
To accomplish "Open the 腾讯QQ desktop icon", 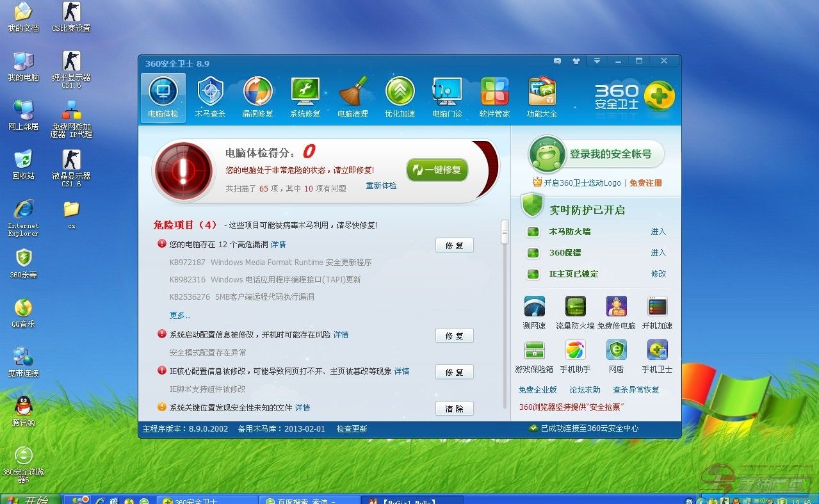I will click(24, 411).
